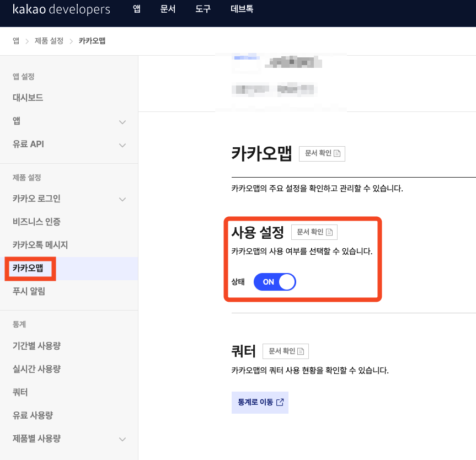Click the 쿼터 section heading in main content
This screenshot has height=460, width=476.
click(x=243, y=351)
